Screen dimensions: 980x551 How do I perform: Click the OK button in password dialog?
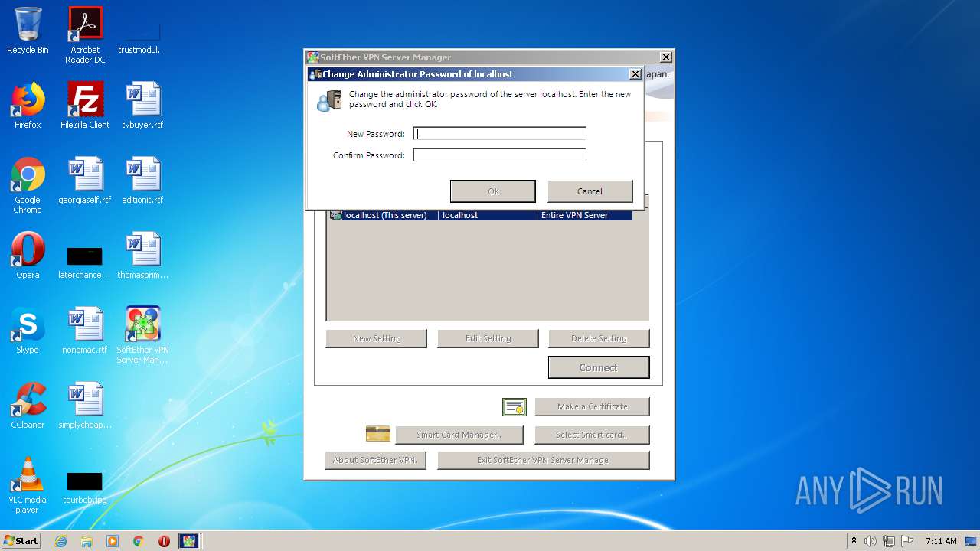click(x=492, y=191)
